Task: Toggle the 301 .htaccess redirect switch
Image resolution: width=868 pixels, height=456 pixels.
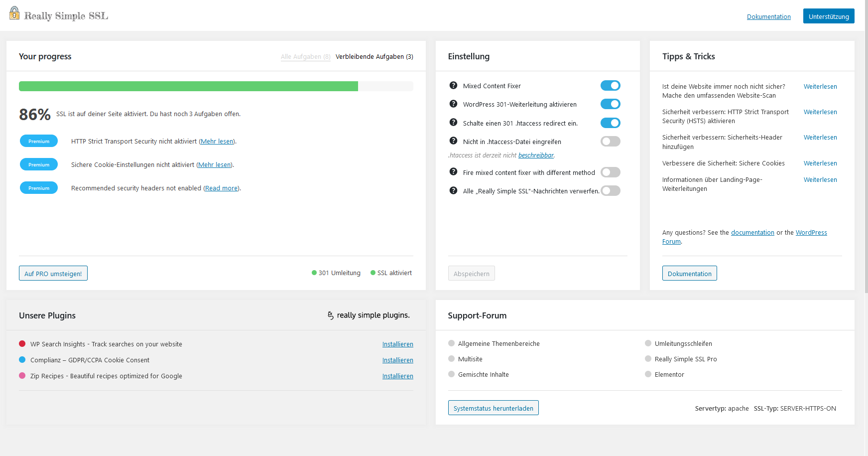Action: pos(611,123)
